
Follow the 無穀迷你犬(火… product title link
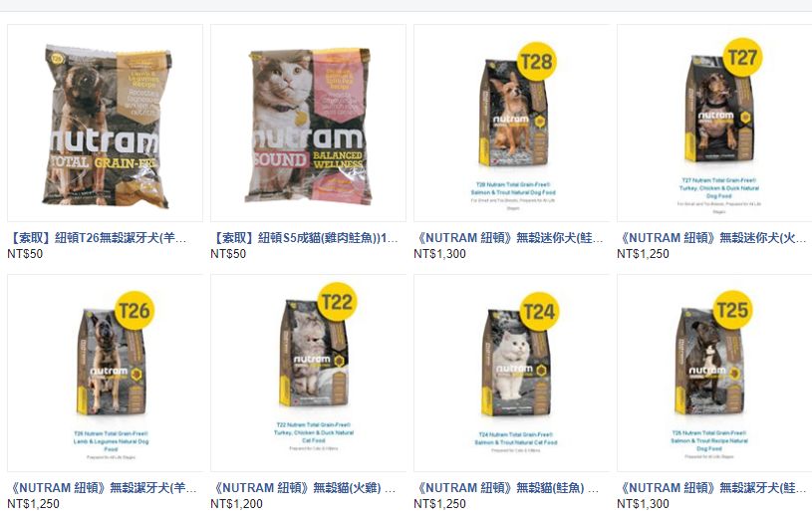(711, 238)
